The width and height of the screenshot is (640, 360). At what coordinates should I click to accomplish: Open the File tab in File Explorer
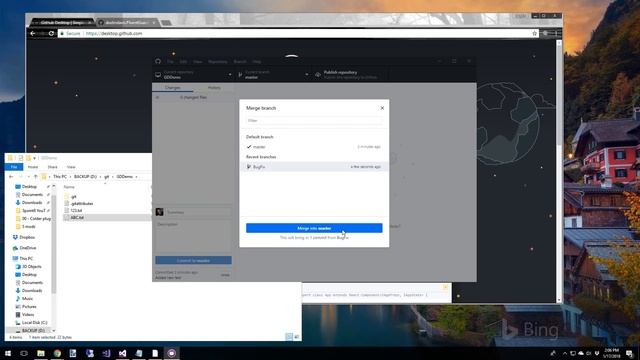(x=14, y=167)
